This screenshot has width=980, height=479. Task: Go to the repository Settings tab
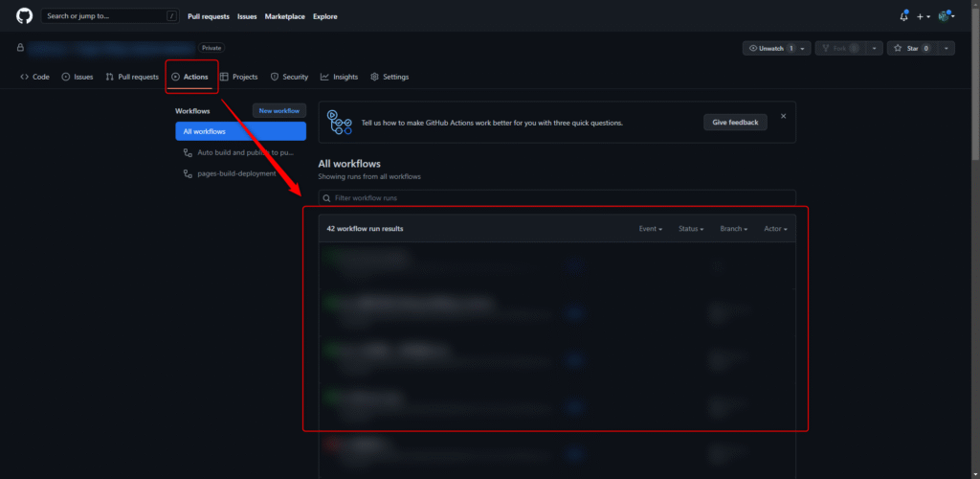point(390,77)
